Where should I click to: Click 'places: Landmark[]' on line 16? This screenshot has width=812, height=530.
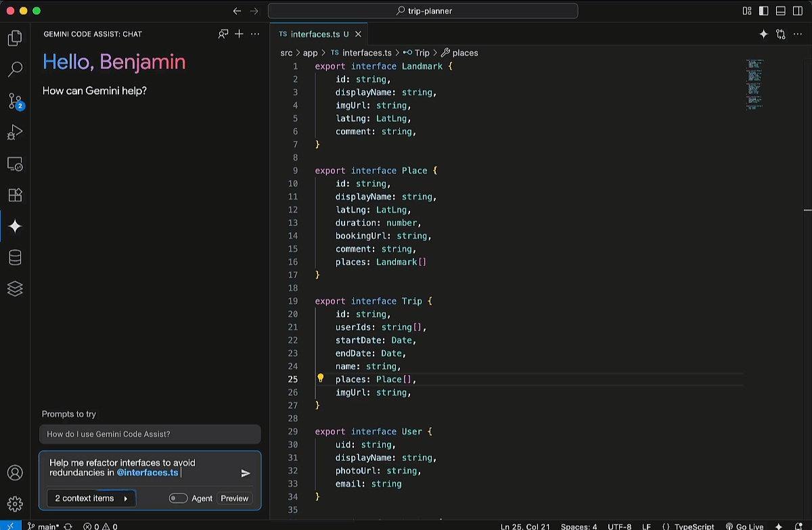point(381,262)
